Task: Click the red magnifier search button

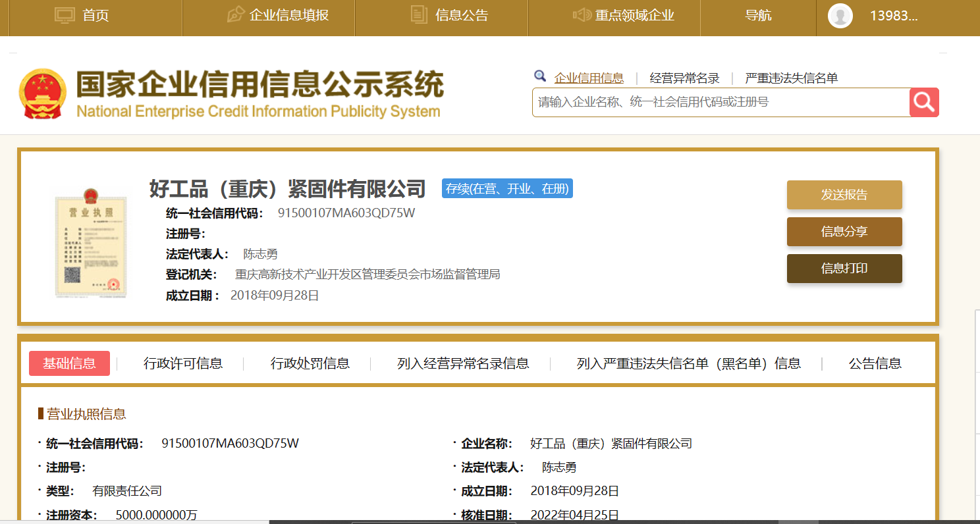Action: [924, 102]
